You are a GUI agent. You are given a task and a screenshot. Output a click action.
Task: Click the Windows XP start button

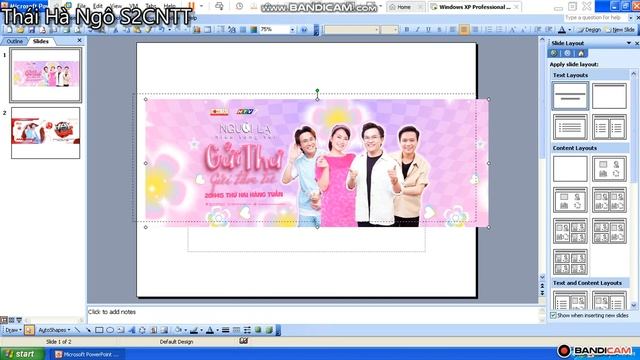[21, 354]
